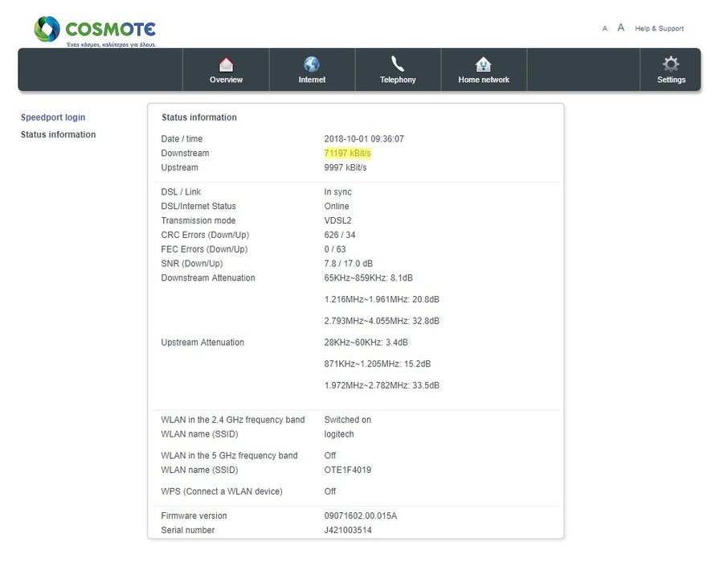Click the 1.972MHz~2.782MHz: 33.5dB line
This screenshot has width=728, height=579.
(382, 385)
